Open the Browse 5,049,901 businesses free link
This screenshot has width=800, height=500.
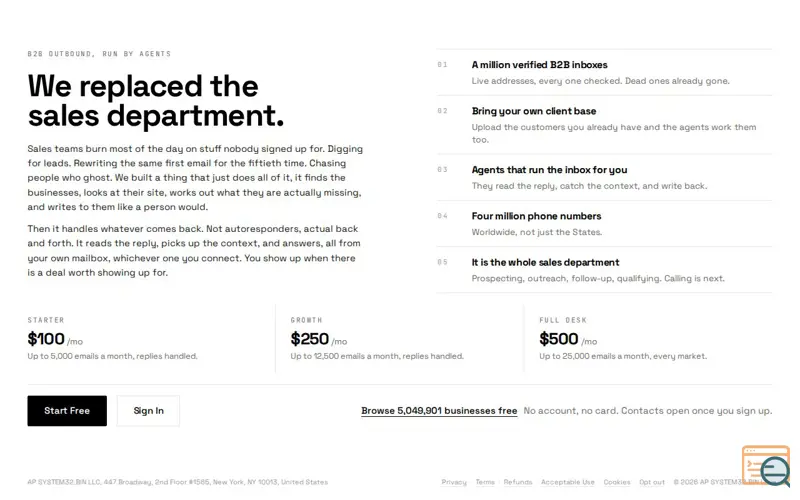tap(439, 411)
